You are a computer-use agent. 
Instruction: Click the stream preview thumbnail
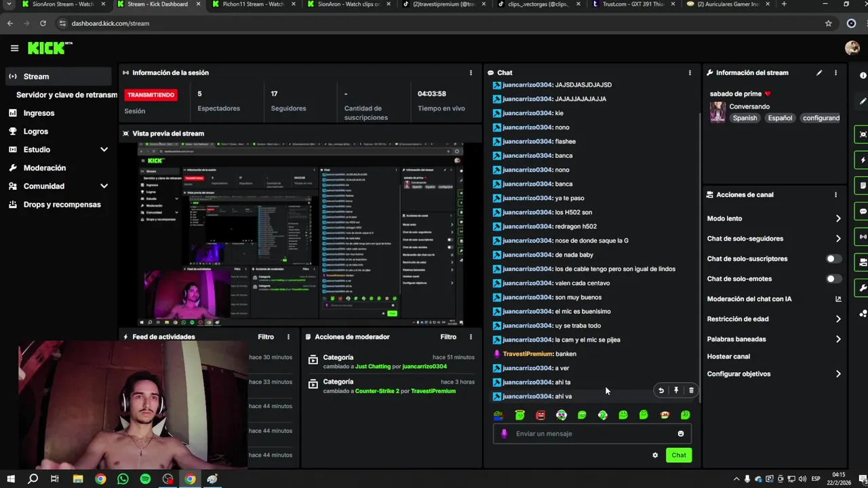[x=300, y=235]
